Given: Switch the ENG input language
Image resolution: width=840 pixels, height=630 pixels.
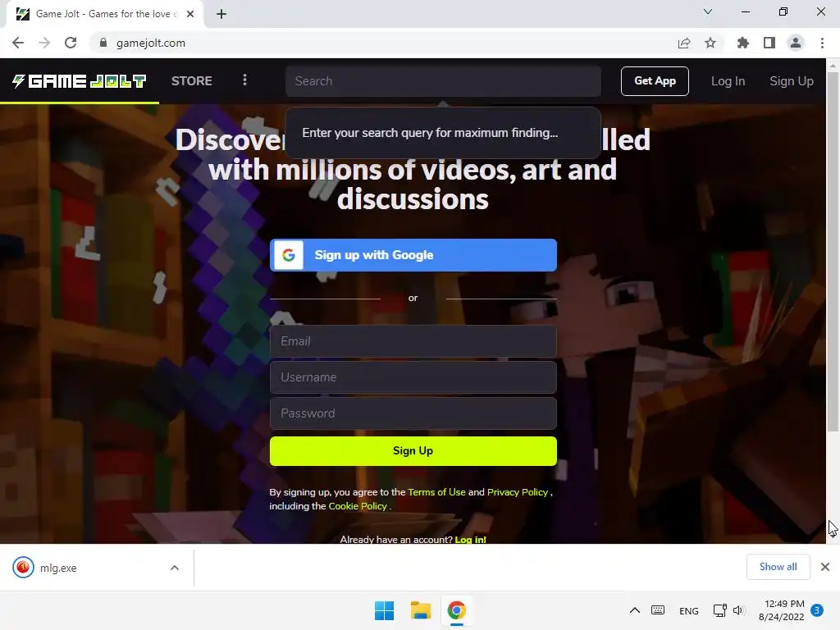Looking at the screenshot, I should (x=689, y=610).
